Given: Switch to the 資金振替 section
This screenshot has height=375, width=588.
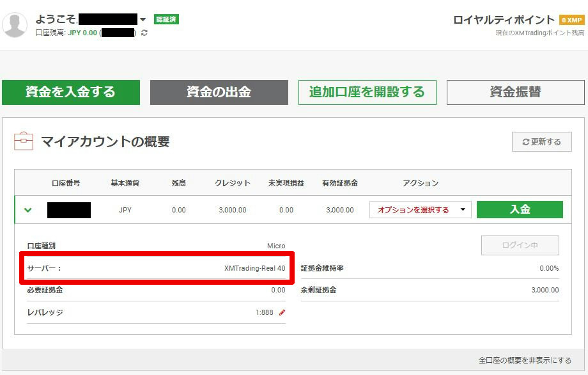Looking at the screenshot, I should (515, 92).
